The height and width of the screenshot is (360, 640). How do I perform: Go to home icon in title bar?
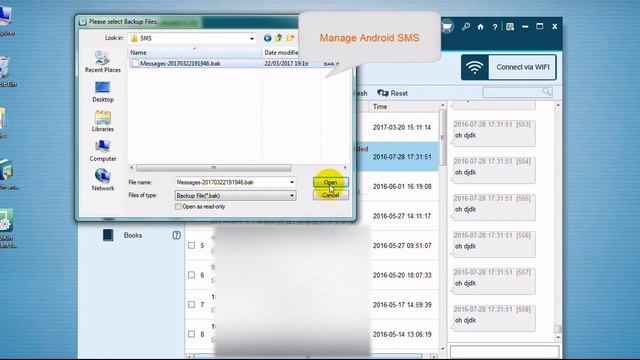(x=480, y=27)
